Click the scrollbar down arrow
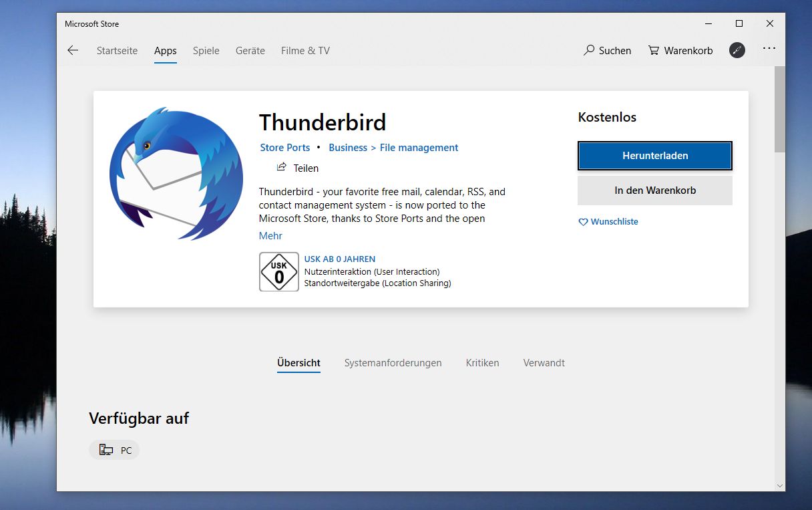812x510 pixels. pos(780,486)
